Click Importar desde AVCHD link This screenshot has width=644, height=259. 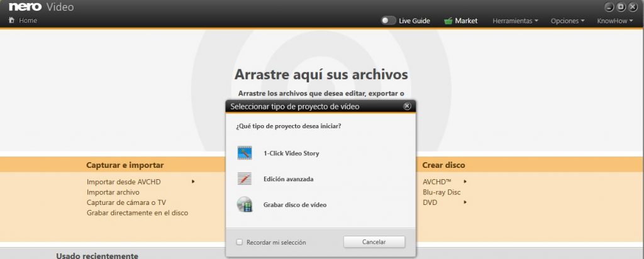pos(124,182)
